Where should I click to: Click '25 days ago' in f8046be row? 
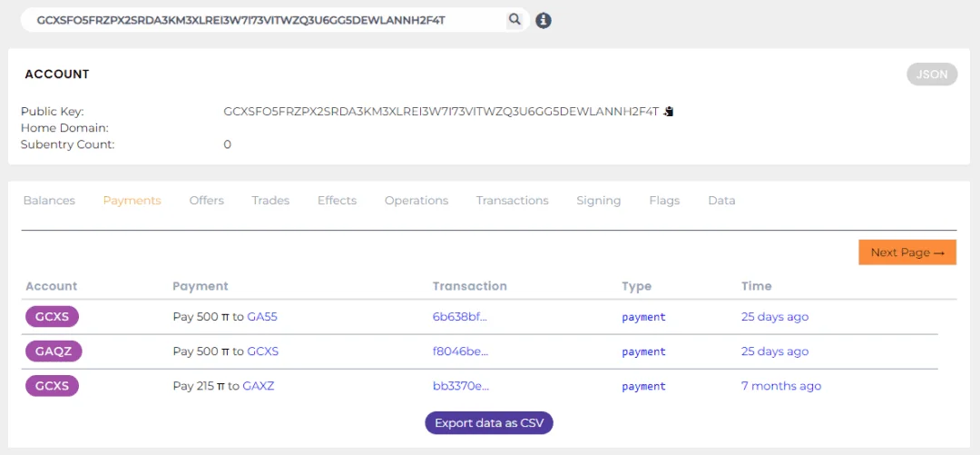point(775,351)
